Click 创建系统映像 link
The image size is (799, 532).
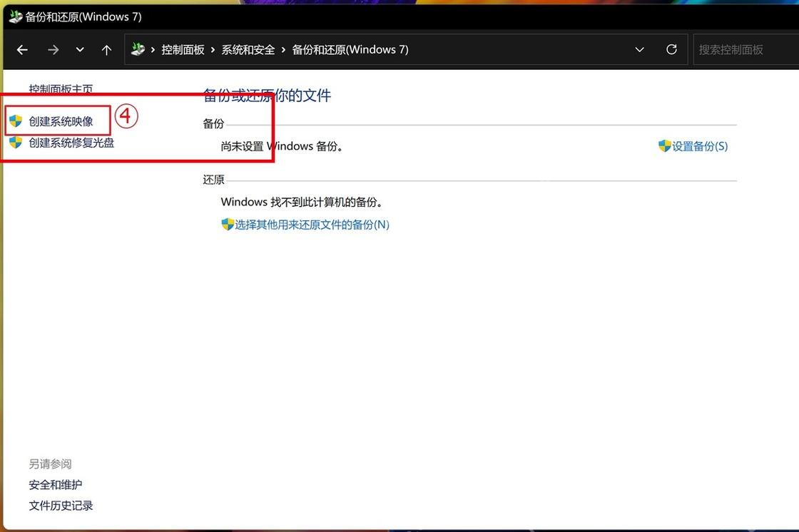[61, 121]
